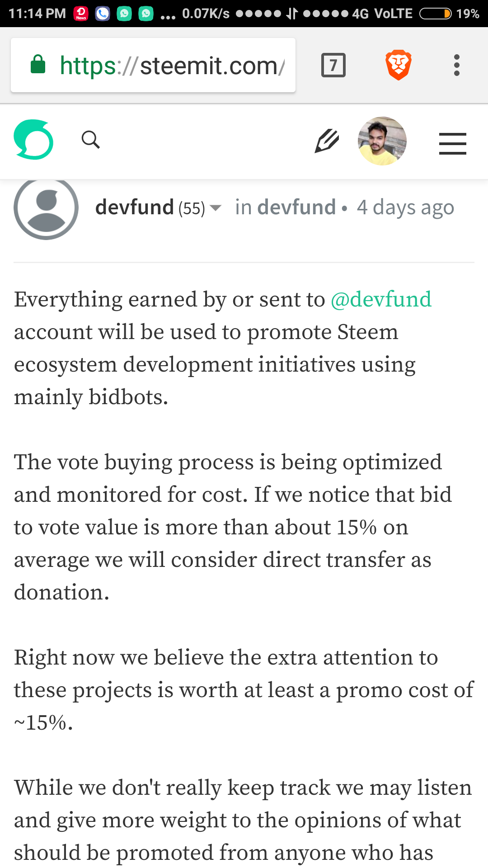This screenshot has height=868, width=488.
Task: Open the Brave Shields lion icon
Action: pos(398,66)
